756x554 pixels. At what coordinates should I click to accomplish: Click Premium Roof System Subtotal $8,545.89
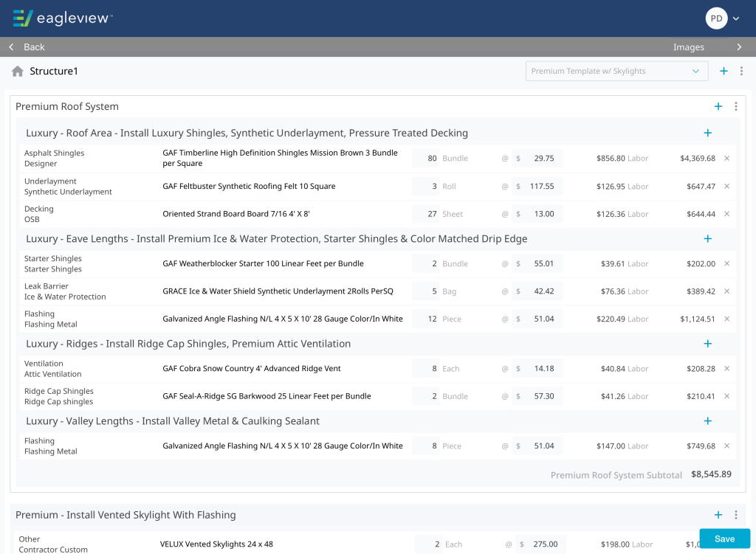[x=711, y=474]
